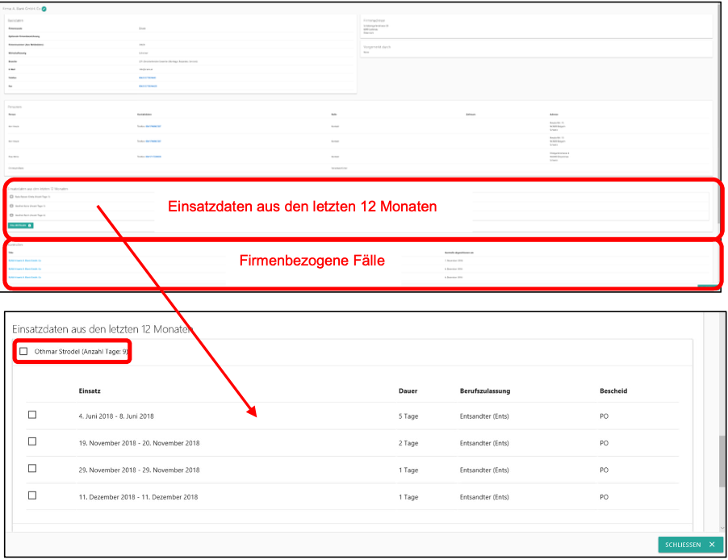Open the first case link under Firmenbezogene Fälle
This screenshot has height=560, width=728.
pos(25,261)
